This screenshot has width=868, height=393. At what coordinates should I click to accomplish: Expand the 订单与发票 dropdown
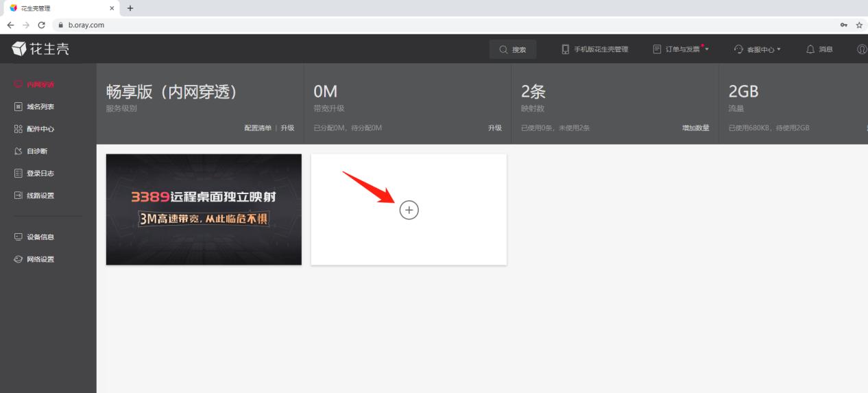pyautogui.click(x=681, y=49)
